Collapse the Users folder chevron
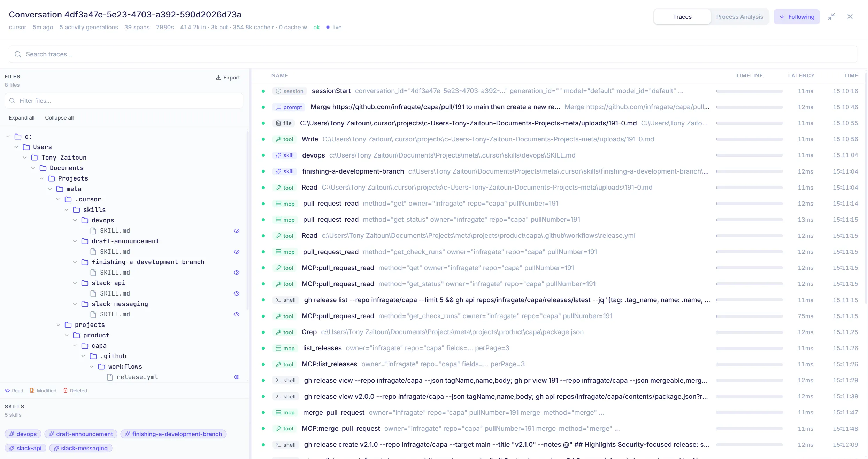Screen dimensions: 868x459 click(x=16, y=147)
